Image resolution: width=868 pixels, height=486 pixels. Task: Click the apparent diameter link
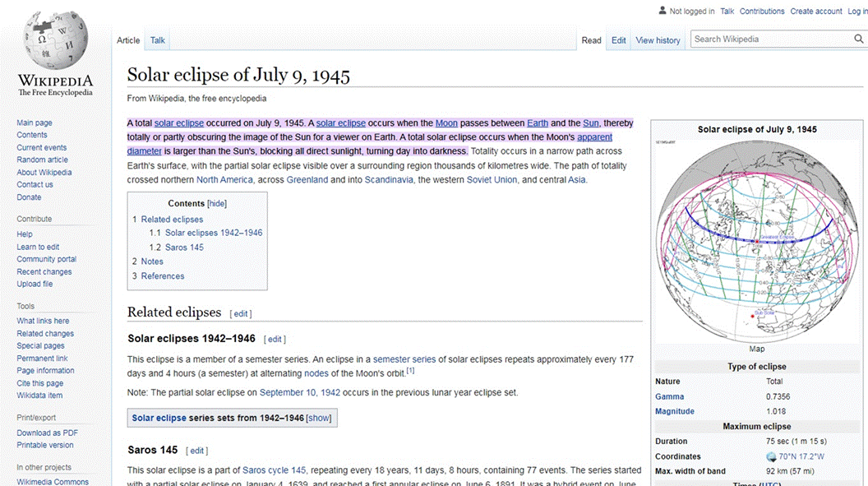pos(594,137)
